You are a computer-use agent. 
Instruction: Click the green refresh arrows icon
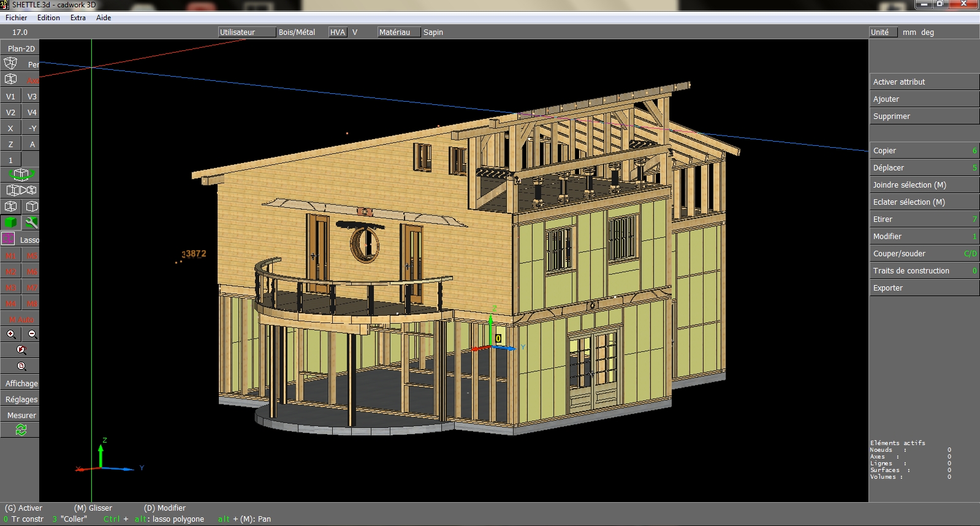pyautogui.click(x=21, y=430)
